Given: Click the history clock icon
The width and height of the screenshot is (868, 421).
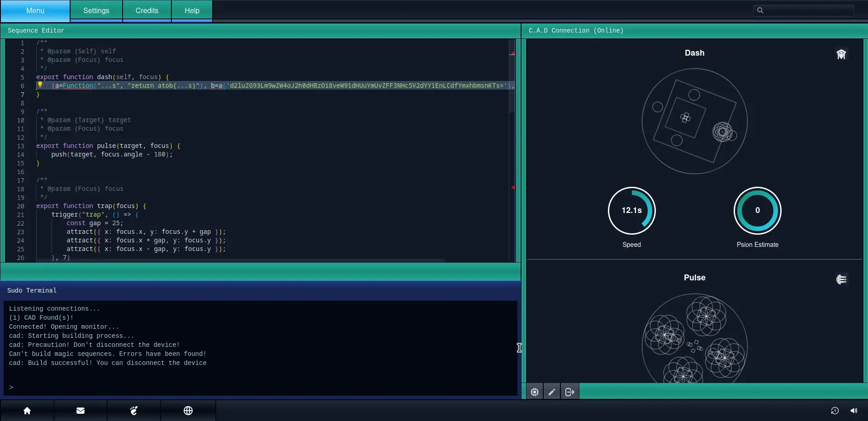Looking at the screenshot, I should (835, 411).
